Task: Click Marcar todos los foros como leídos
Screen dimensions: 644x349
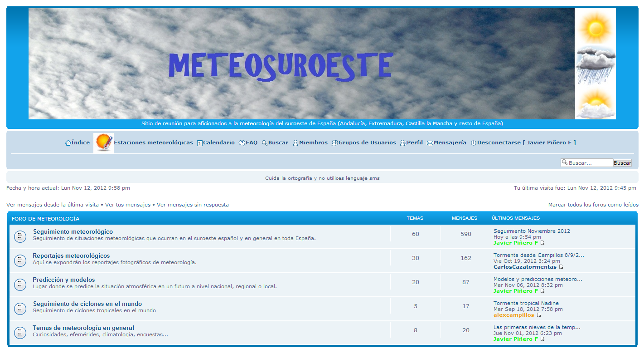Action: tap(593, 205)
